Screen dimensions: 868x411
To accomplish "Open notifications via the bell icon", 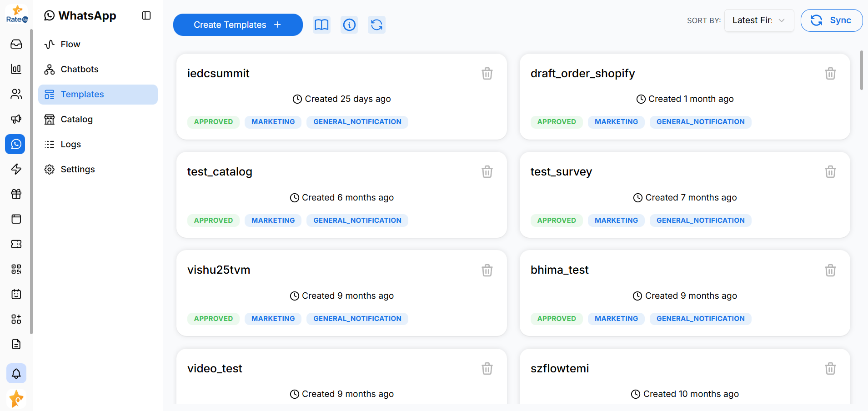I will tap(16, 373).
